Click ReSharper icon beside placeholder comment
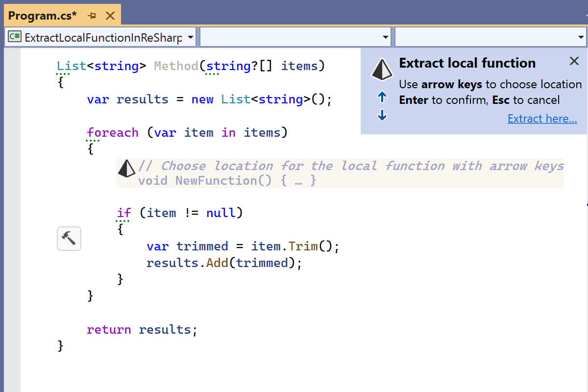The width and height of the screenshot is (588, 392). tap(126, 168)
